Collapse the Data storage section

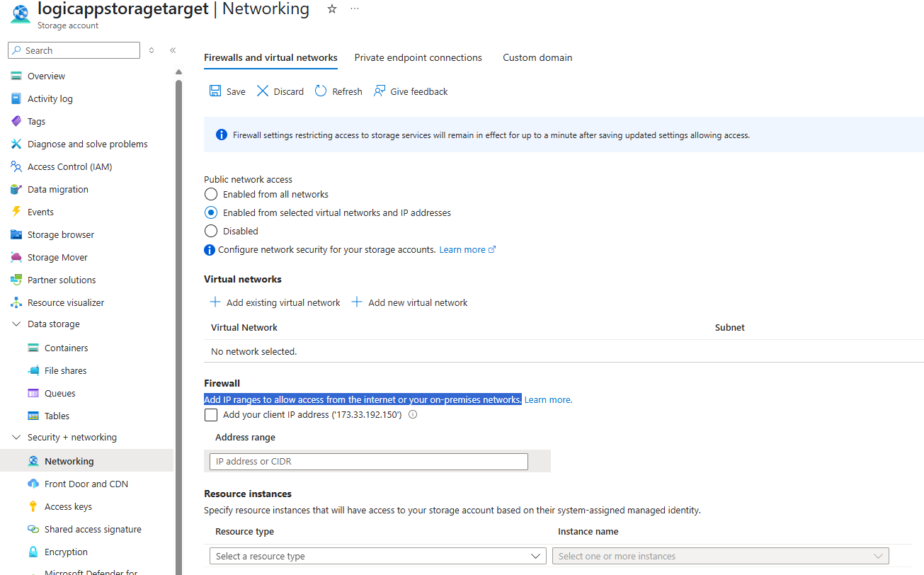(x=16, y=324)
